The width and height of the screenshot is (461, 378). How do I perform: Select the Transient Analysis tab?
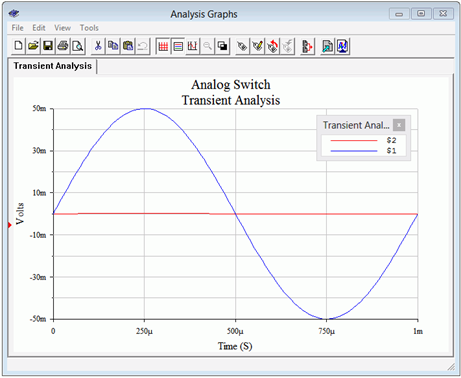(52, 66)
